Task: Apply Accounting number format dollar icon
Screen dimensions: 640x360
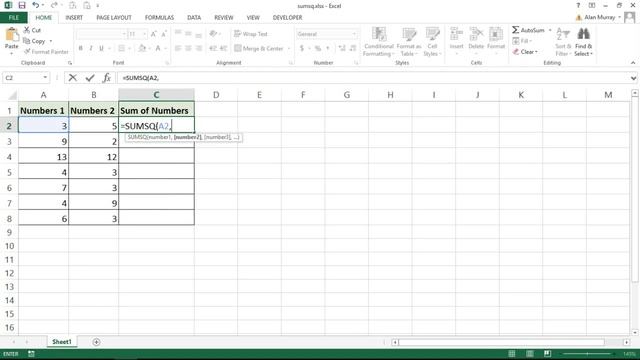Action: [302, 48]
